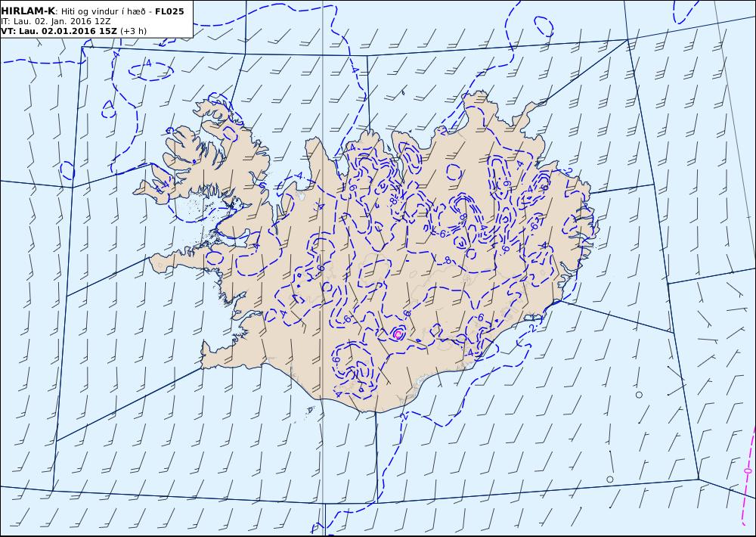Click the "FL025" flight level label
Viewport: 756px width, 537px height.
(x=169, y=11)
